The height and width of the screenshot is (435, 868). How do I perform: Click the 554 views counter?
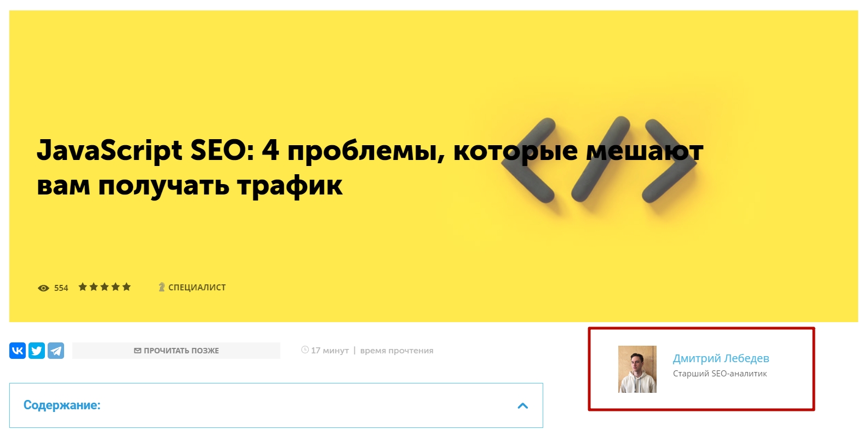tap(61, 288)
